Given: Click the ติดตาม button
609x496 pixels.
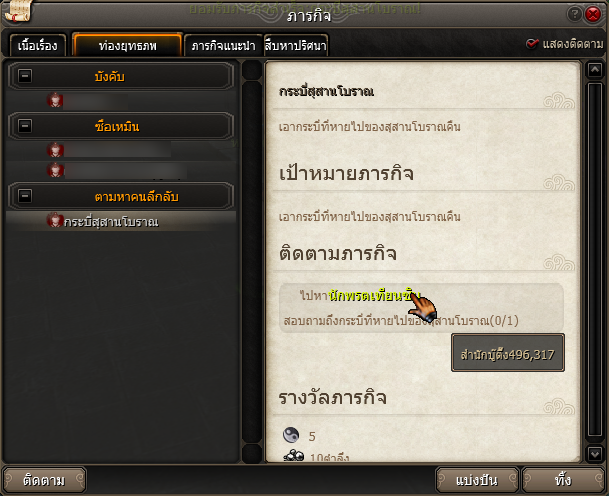Looking at the screenshot, I should pyautogui.click(x=44, y=480).
